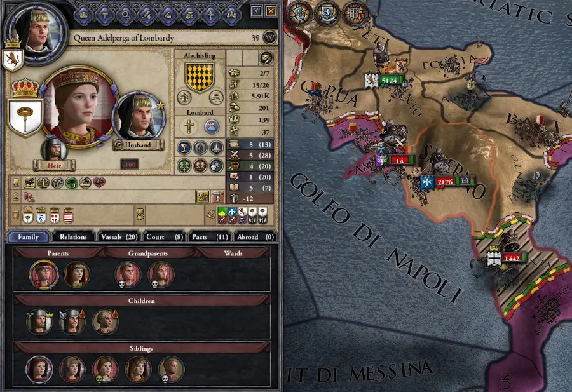This screenshot has height=392, width=572.
Task: Click the first child portrait under Children
Action: coord(39,321)
